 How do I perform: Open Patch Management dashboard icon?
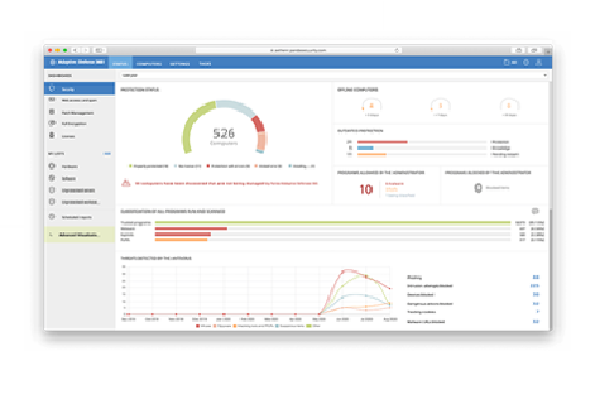(x=52, y=112)
